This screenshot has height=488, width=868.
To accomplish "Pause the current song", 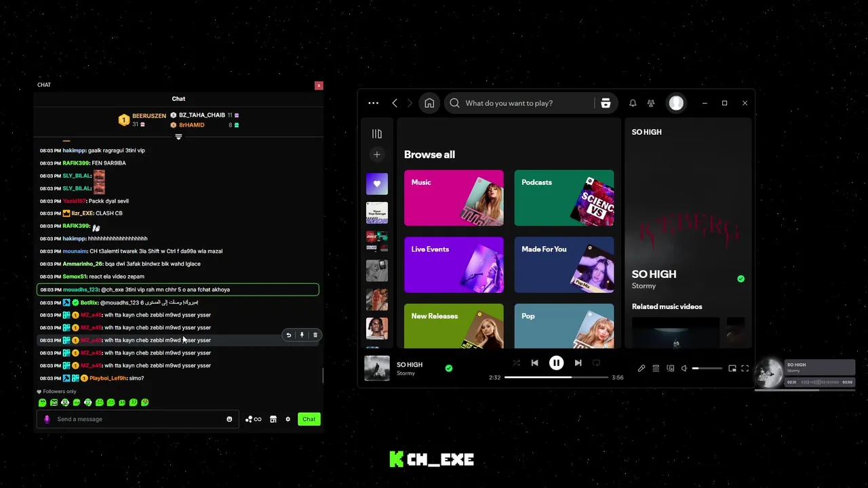I will [556, 363].
